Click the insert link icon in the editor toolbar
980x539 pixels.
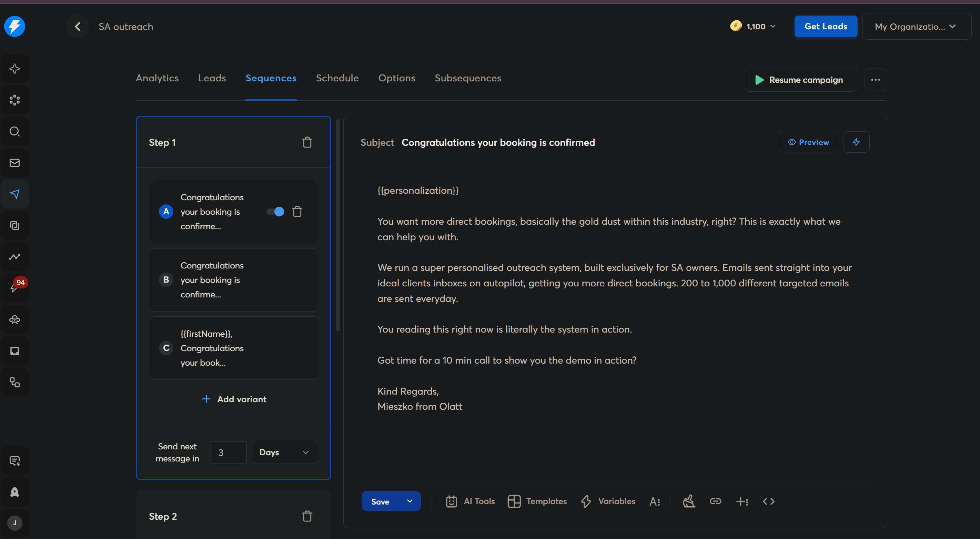[715, 501]
